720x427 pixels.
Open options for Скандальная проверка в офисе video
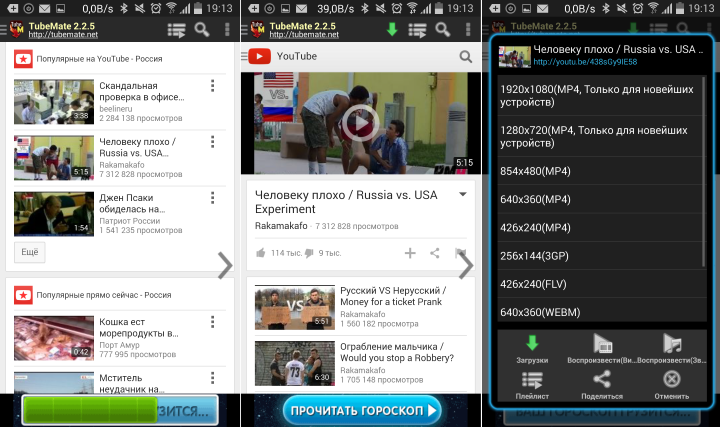pyautogui.click(x=212, y=86)
